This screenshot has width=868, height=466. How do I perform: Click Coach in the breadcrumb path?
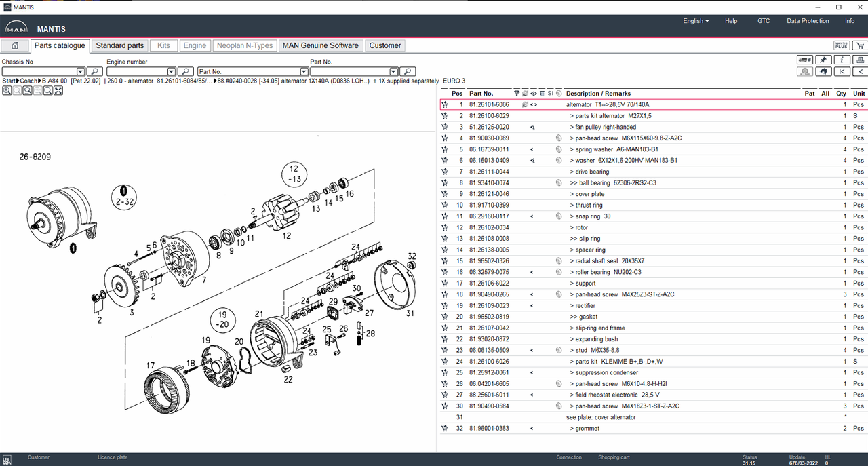coord(28,81)
